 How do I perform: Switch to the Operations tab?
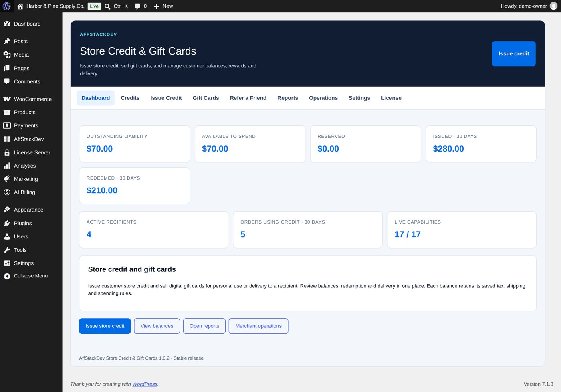pyautogui.click(x=323, y=98)
